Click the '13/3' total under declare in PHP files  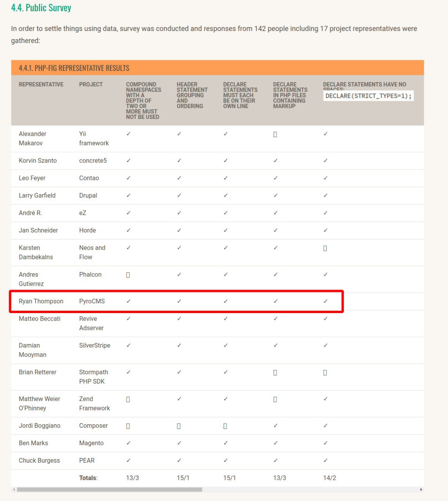279,478
